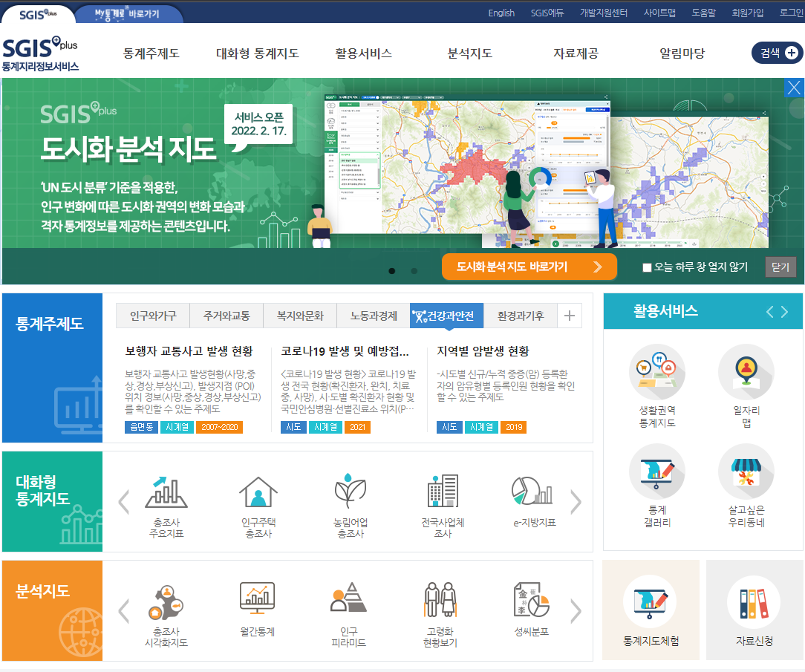805x672 pixels.
Task: Open the 살고싶은 우리동네 shop icon
Action: [746, 472]
